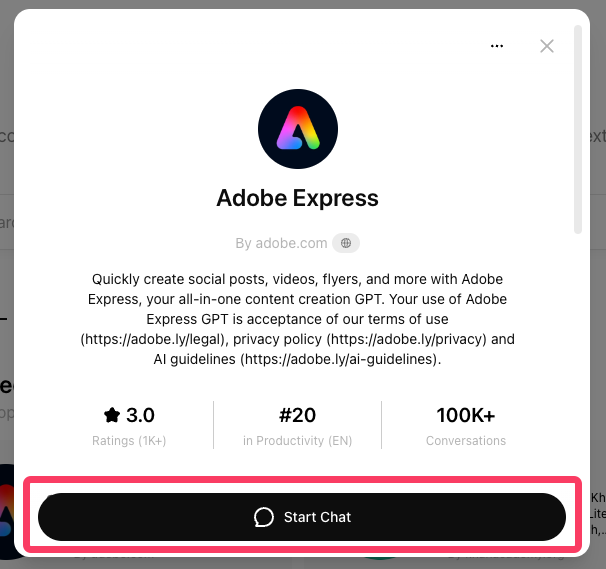Open the three-dot more options menu
This screenshot has height=569, width=606.
(x=497, y=46)
